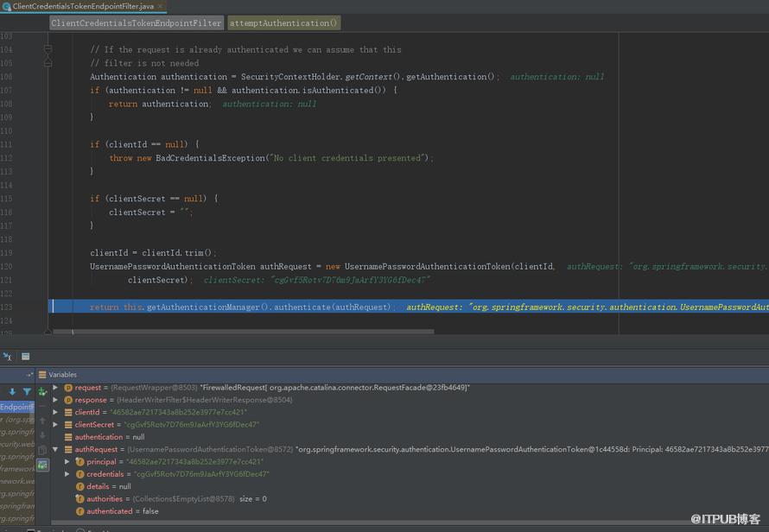This screenshot has width=769, height=532.
Task: Select the 'authentication = null' variable row
Action: (x=409, y=436)
